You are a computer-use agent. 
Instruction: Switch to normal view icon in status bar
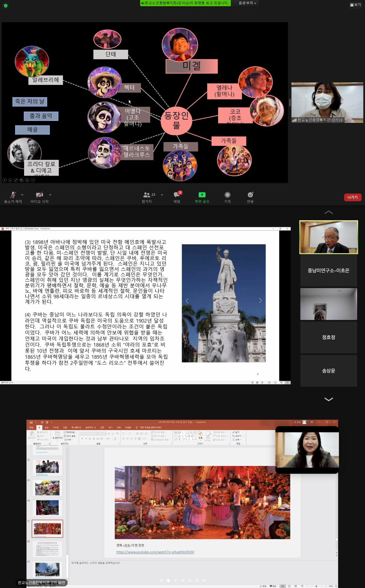pos(283,586)
